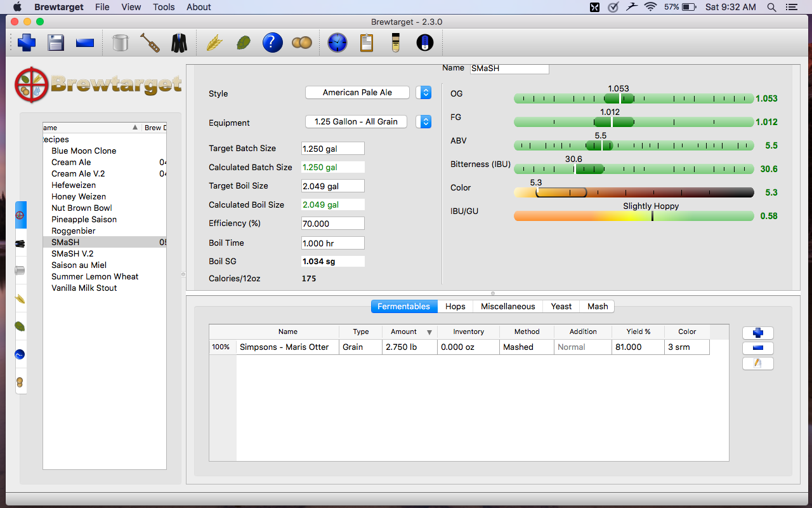Click the blue plus New Recipe toolbar icon
Image resolution: width=812 pixels, height=508 pixels.
coord(27,43)
